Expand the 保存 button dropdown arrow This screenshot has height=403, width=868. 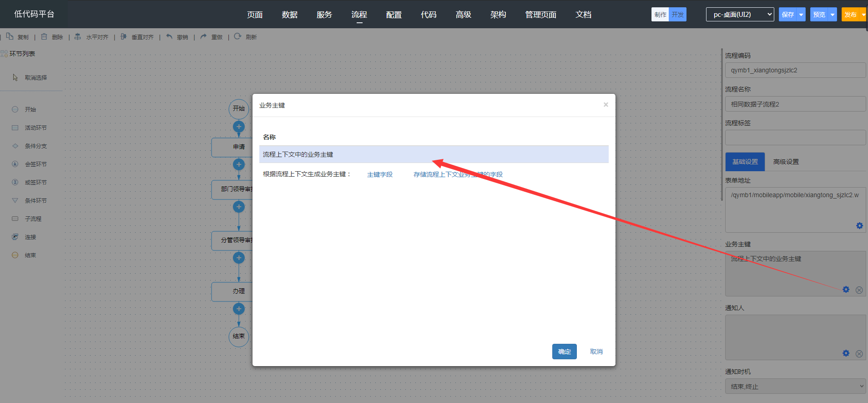801,15
